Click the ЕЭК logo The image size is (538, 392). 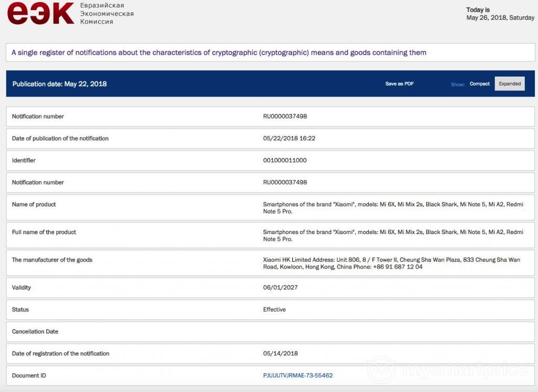coord(40,14)
